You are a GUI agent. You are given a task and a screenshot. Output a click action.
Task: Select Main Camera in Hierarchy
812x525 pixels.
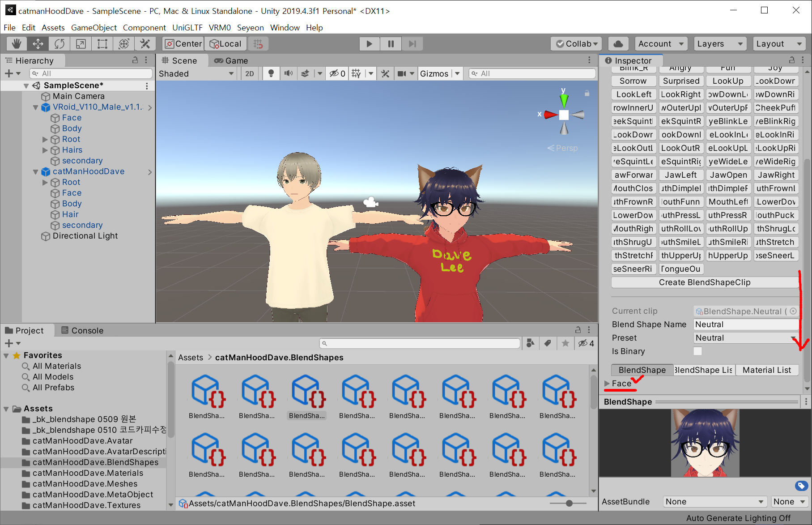[78, 96]
